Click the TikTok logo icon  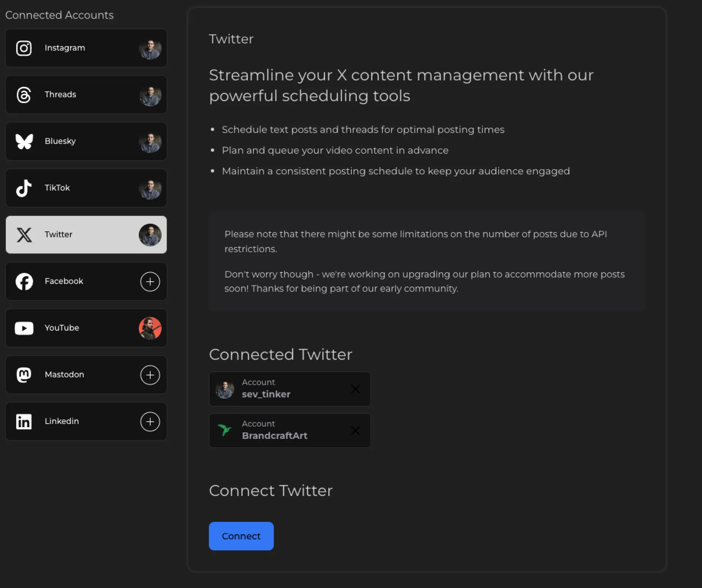(x=24, y=188)
